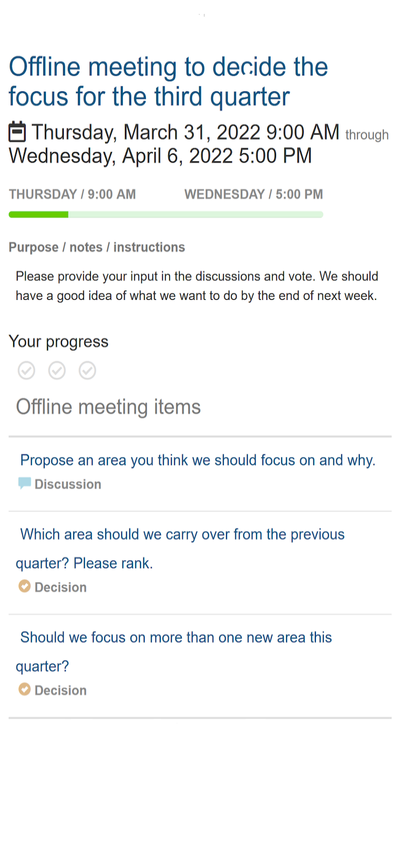Image resolution: width=401 pixels, height=868 pixels.
Task: Click the "Your progress" heading
Action: tap(59, 342)
